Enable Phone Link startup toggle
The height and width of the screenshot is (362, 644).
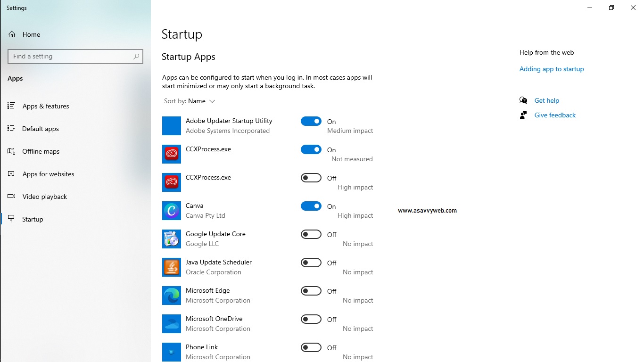[x=311, y=347]
